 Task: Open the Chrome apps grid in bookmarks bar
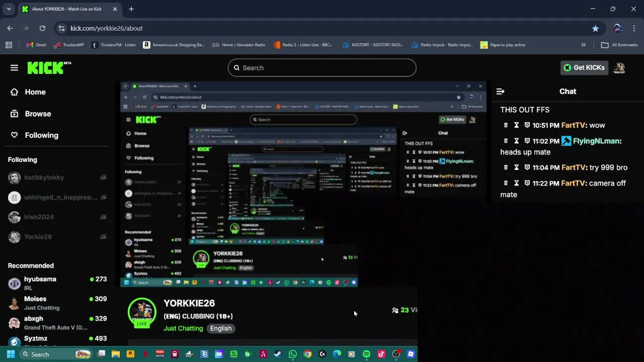click(9, 45)
